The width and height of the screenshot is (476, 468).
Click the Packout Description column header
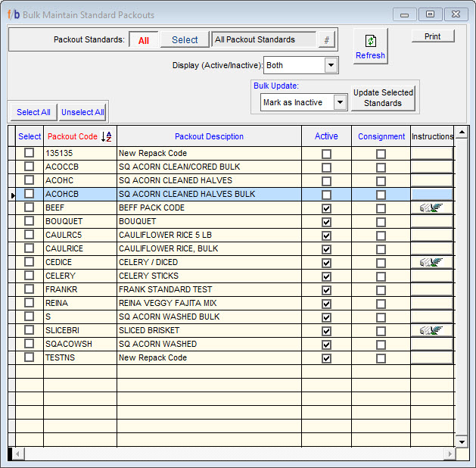pos(209,136)
